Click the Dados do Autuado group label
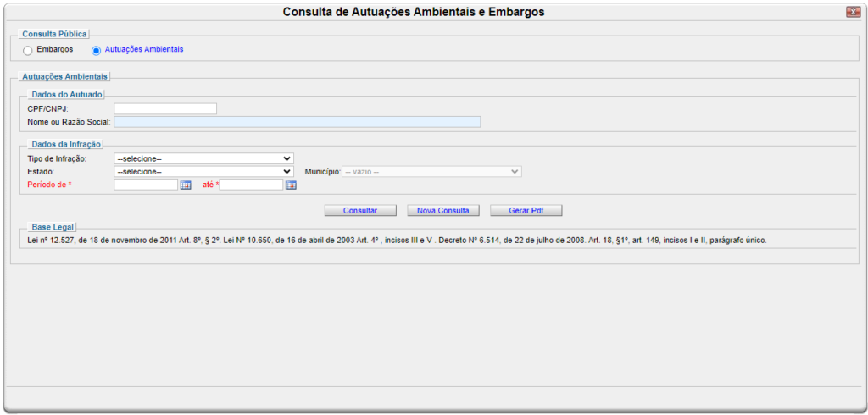 point(66,95)
